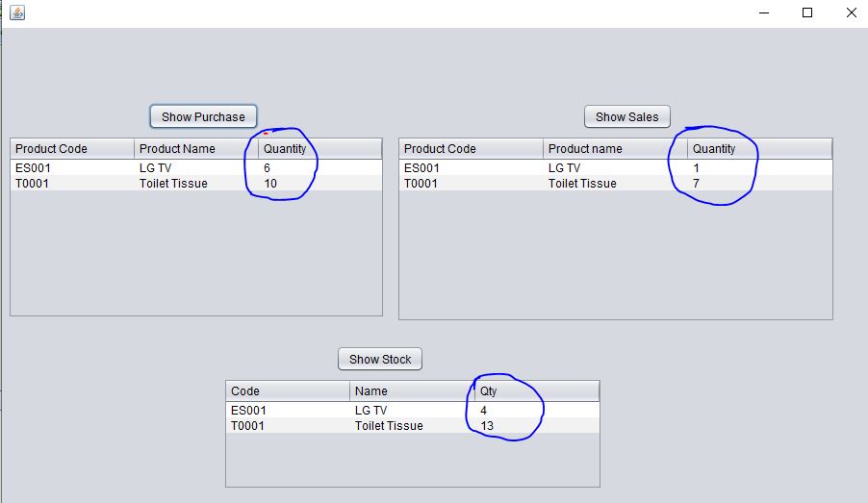The width and height of the screenshot is (868, 503).
Task: Click Product name header in sales table
Action: (616, 149)
